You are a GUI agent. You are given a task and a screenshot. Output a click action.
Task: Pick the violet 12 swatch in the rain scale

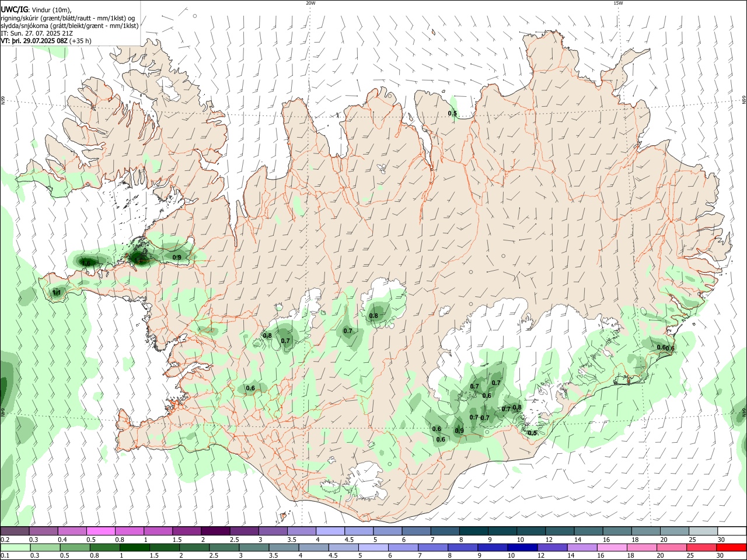tap(551, 548)
